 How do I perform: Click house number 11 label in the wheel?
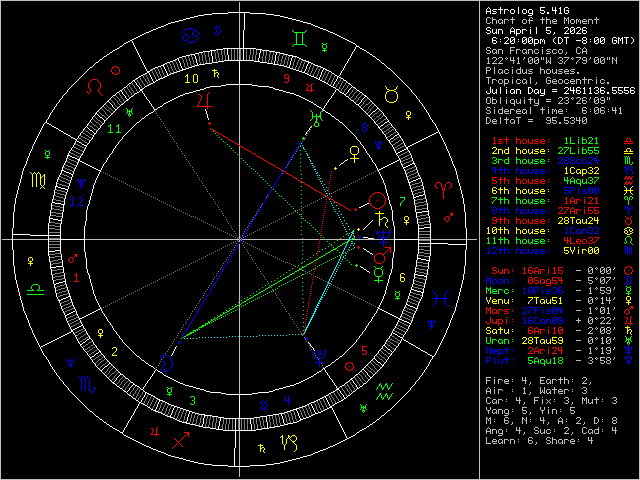coord(114,129)
